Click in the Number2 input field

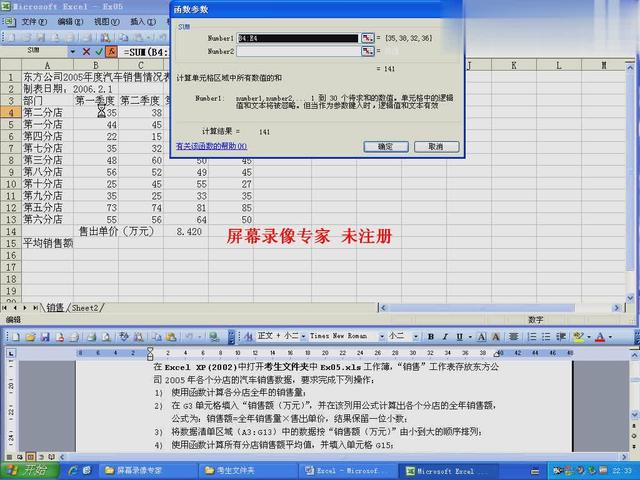point(298,51)
